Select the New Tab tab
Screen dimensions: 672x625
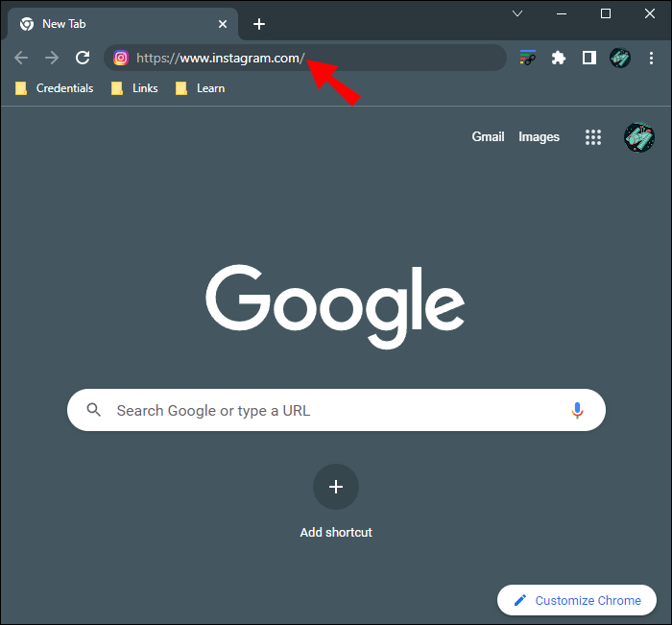click(x=123, y=24)
